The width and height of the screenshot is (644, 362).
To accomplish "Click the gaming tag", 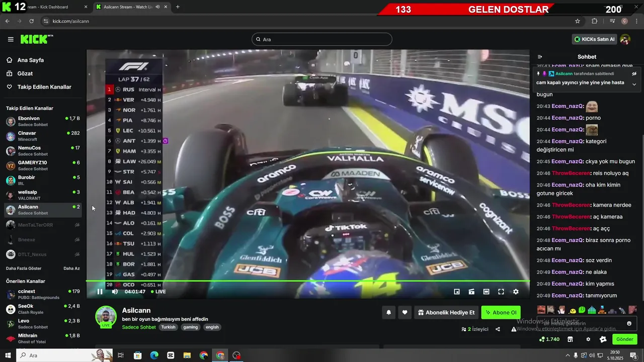I will pos(191,327).
